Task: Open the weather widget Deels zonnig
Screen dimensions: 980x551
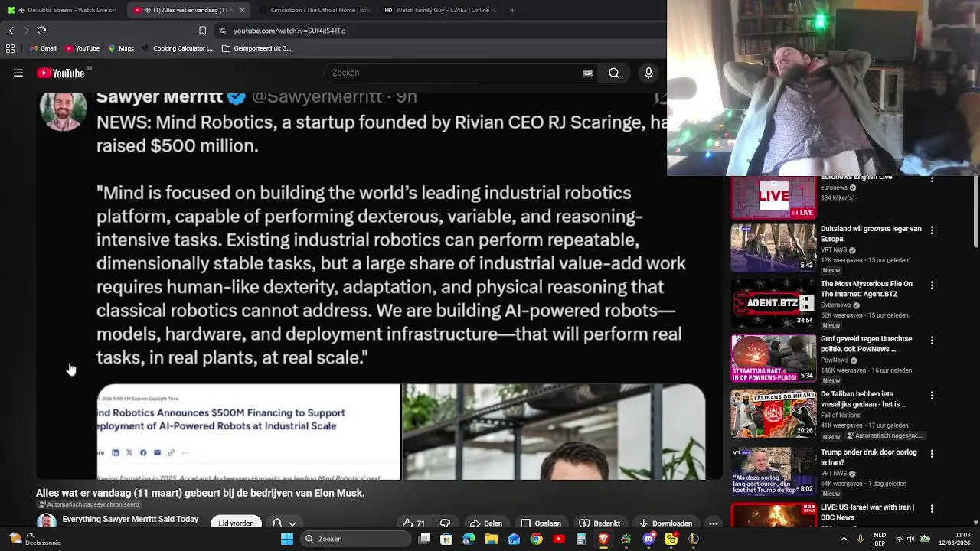Action: click(34, 539)
